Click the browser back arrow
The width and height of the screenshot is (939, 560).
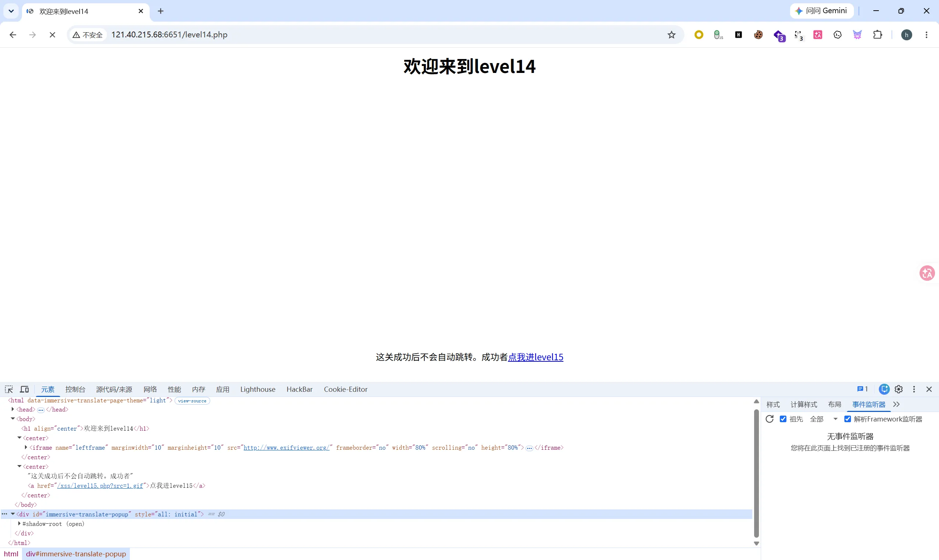[x=13, y=35]
